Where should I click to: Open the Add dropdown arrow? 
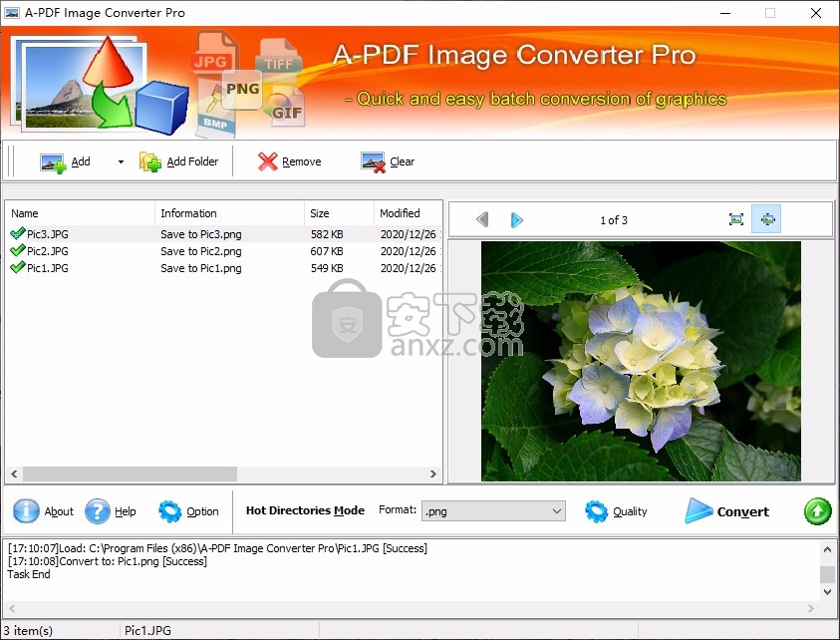pos(122,161)
